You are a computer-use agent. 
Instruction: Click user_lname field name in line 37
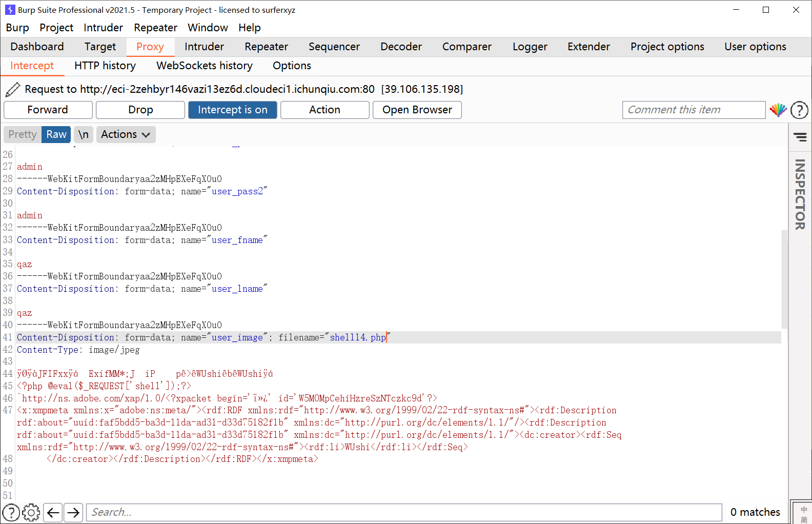coord(237,289)
